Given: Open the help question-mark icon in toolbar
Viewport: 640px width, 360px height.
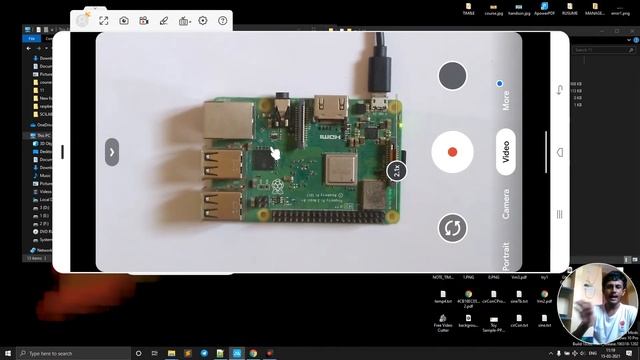Looking at the screenshot, I should point(222,20).
